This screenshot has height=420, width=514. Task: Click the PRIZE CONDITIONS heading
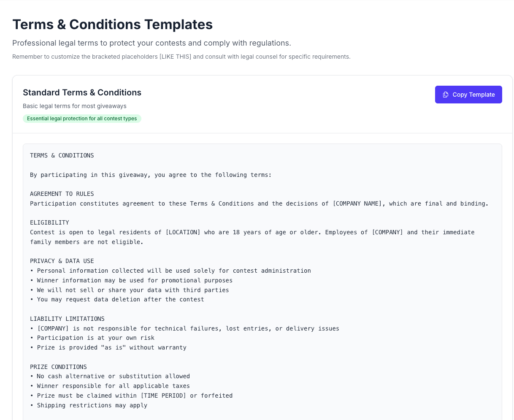coord(58,367)
